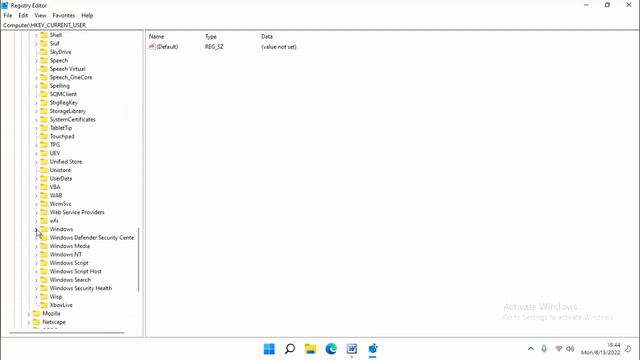The height and width of the screenshot is (360, 640).
Task: Click the (value not set) data cell
Action: point(279,47)
